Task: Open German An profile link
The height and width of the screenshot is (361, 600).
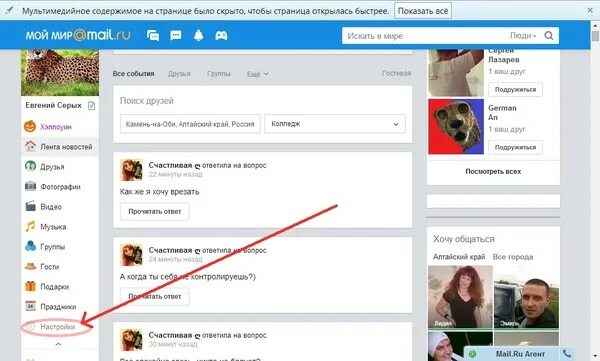Action: tap(502, 113)
